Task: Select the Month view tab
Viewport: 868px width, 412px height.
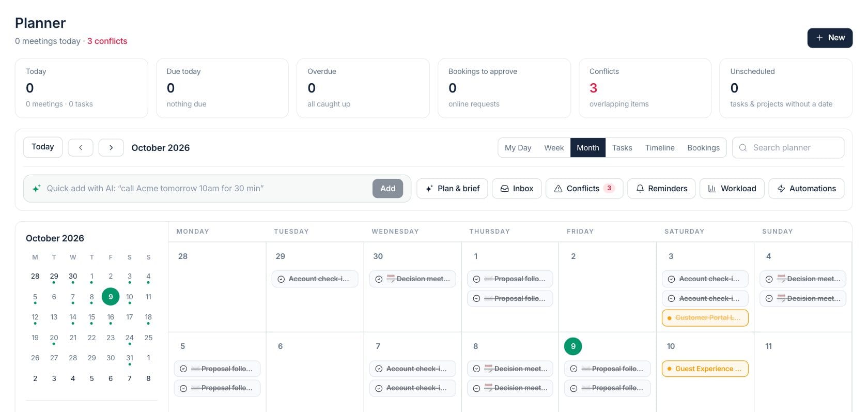Action: pyautogui.click(x=588, y=148)
